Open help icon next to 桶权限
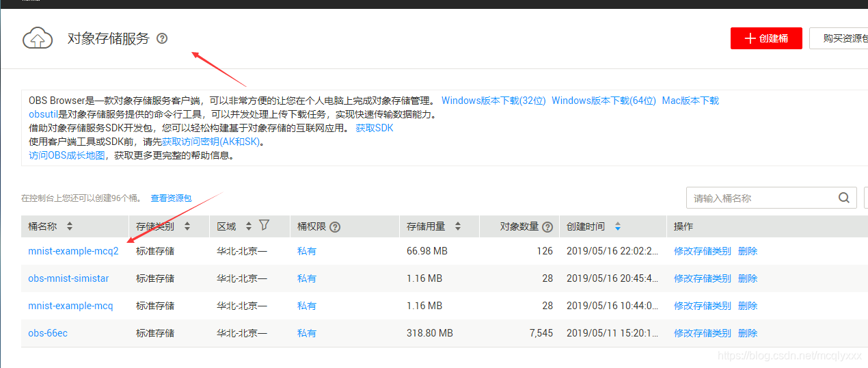 335,226
